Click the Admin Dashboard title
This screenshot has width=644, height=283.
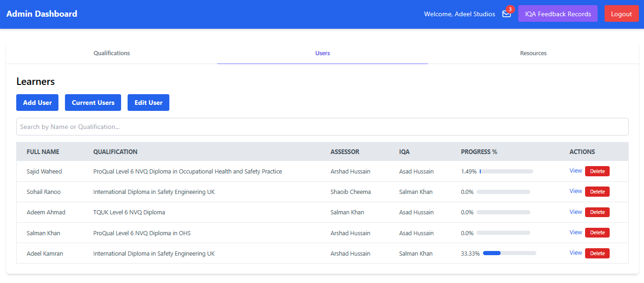pyautogui.click(x=42, y=13)
